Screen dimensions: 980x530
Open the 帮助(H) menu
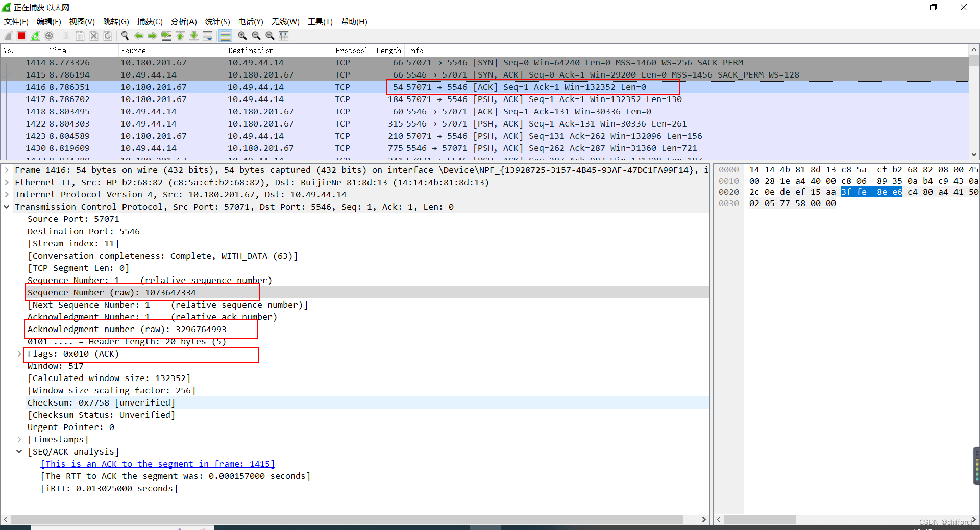pyautogui.click(x=354, y=21)
